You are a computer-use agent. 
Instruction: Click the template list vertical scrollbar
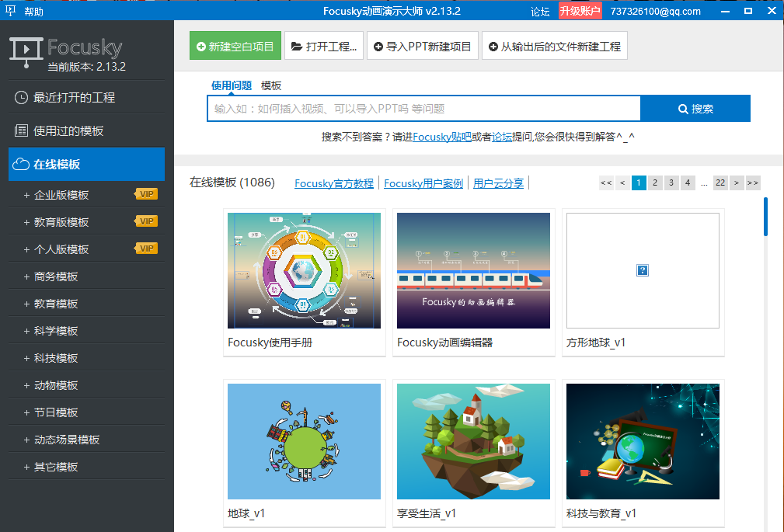pyautogui.click(x=765, y=217)
